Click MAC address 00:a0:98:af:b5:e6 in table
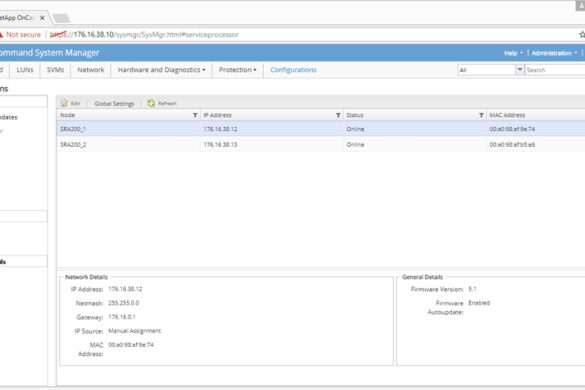Screen dimensions: 585x390 [512, 144]
